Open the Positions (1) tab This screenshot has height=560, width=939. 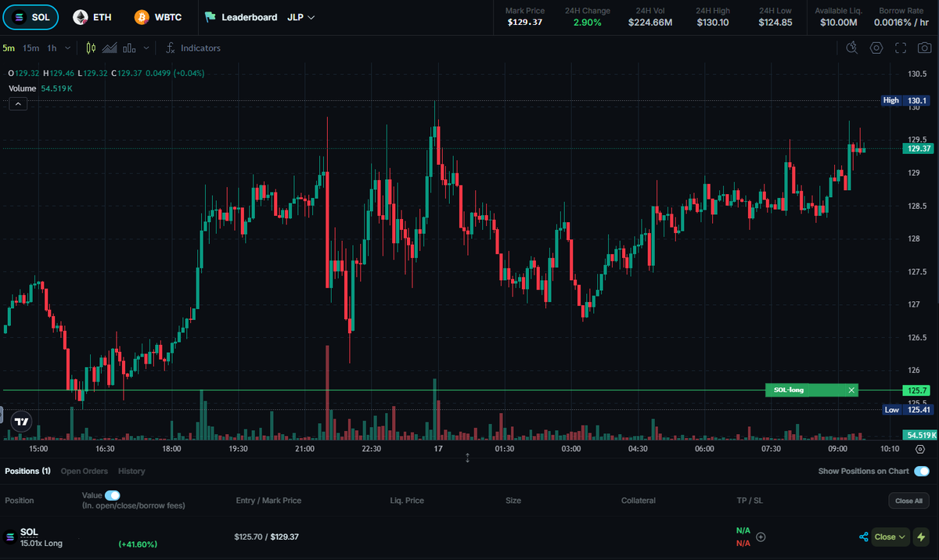coord(27,471)
